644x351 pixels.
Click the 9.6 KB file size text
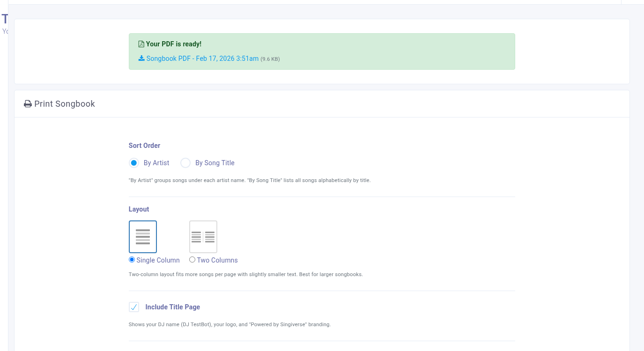pyautogui.click(x=270, y=59)
